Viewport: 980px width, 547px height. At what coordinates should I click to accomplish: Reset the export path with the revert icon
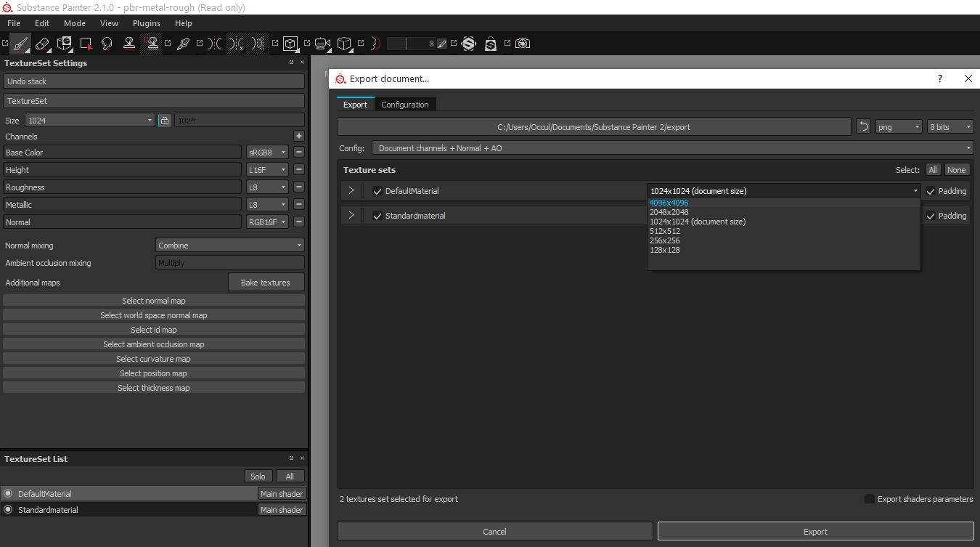[x=863, y=126]
